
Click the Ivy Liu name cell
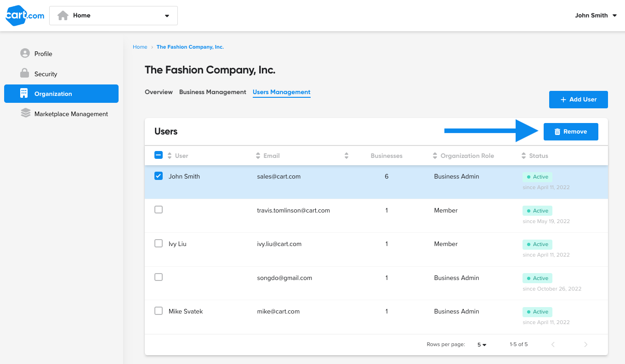pyautogui.click(x=177, y=244)
